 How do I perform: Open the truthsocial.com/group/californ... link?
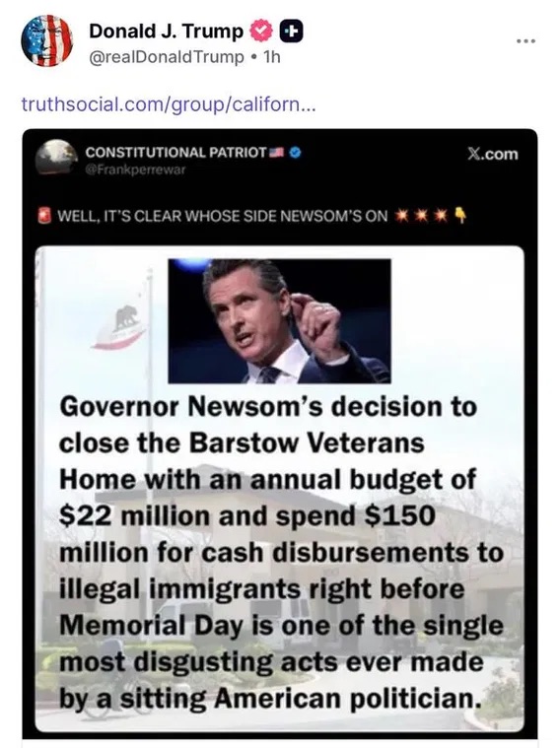point(168,103)
